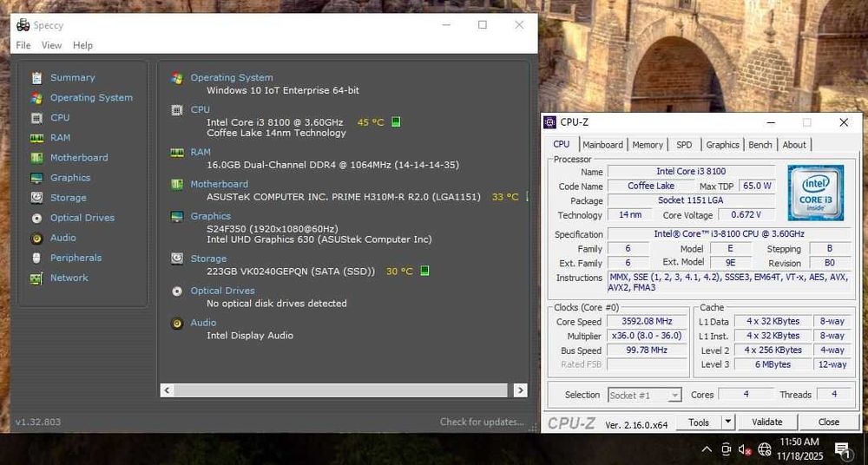
Task: Expand the Tools dropdown arrow in CPU-Z
Action: coord(728,422)
